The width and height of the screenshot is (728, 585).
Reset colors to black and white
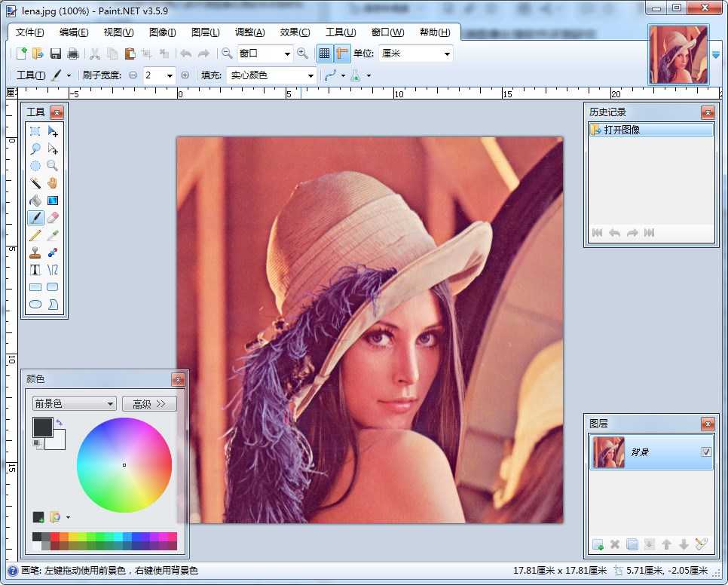pos(38,444)
